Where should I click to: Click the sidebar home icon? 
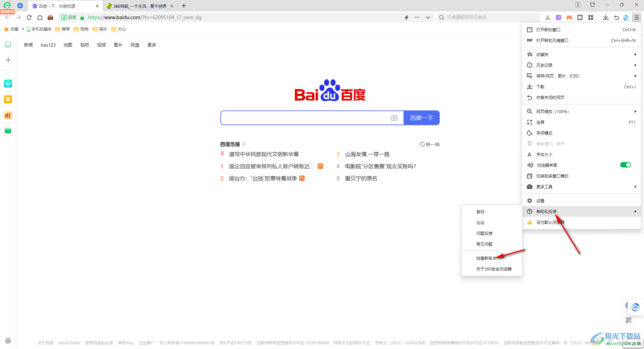pyautogui.click(x=8, y=45)
